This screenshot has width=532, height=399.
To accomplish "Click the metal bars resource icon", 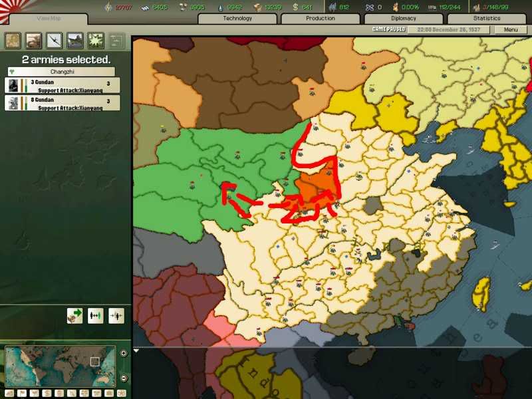I will (x=145, y=7).
